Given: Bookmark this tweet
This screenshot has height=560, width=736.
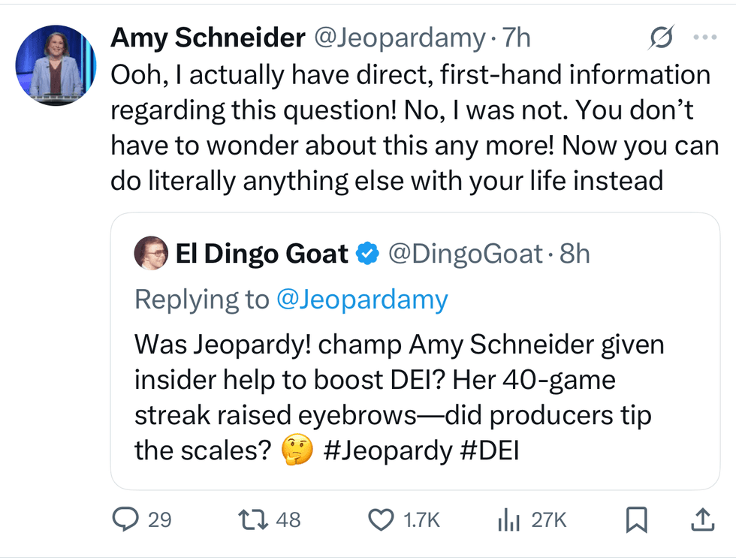Looking at the screenshot, I should (x=636, y=519).
